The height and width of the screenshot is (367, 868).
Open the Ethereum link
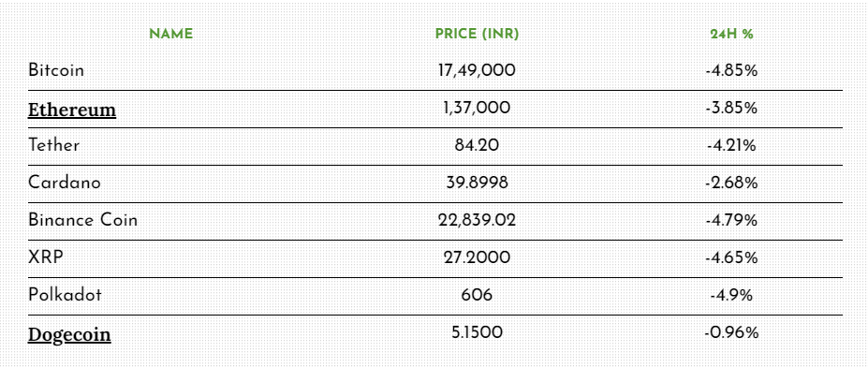click(x=72, y=110)
